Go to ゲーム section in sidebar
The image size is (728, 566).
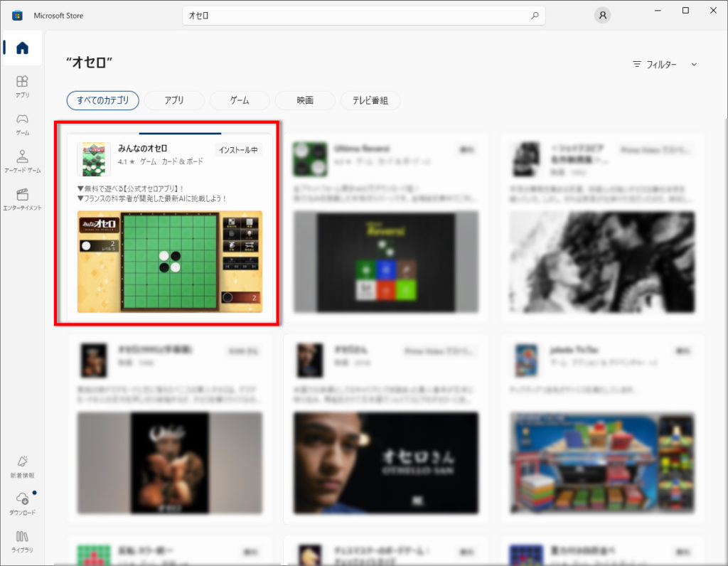[22, 123]
